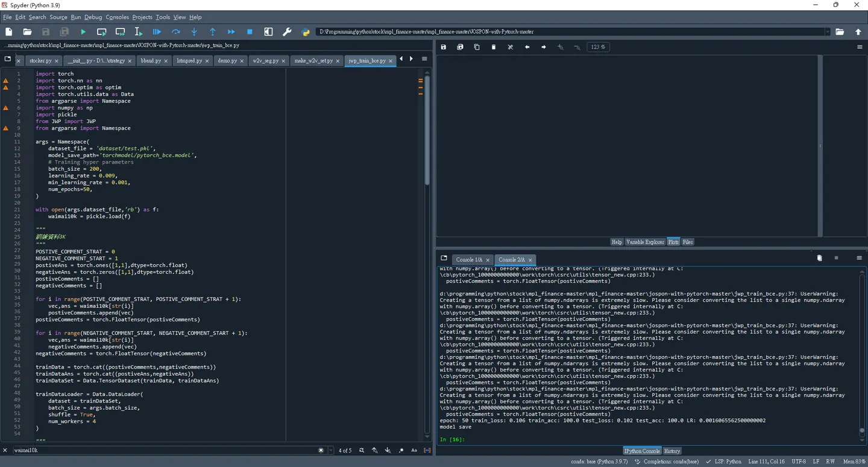868x467 pixels.
Task: Open the IPython console options menu
Action: click(x=859, y=258)
